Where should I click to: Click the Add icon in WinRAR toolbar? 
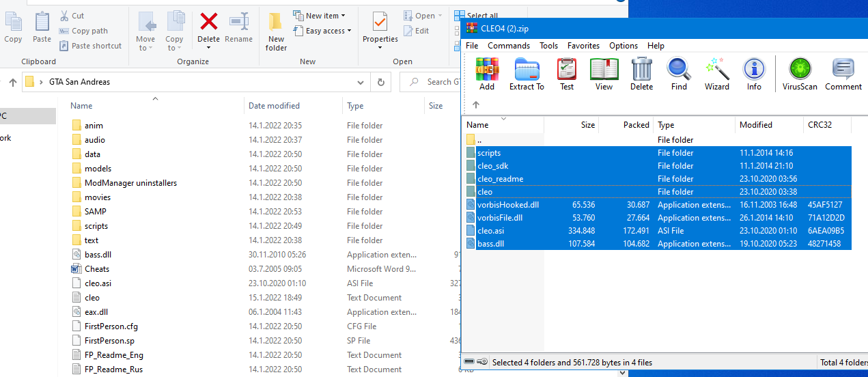[487, 74]
